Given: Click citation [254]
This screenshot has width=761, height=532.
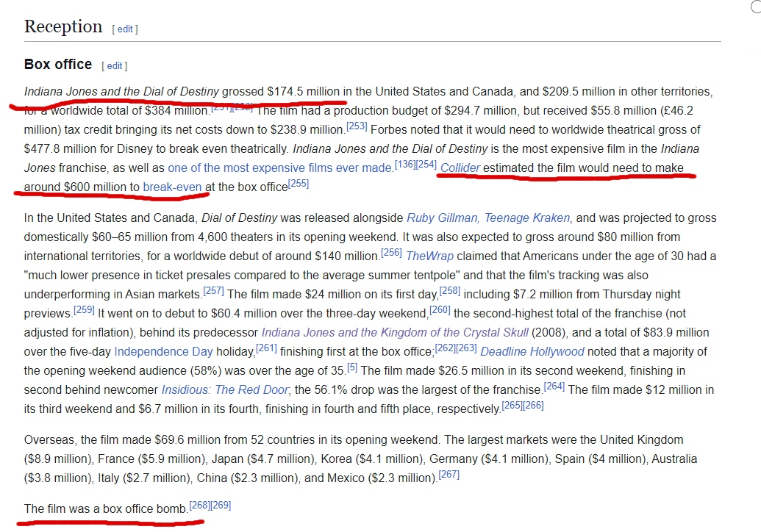Looking at the screenshot, I should pyautogui.click(x=426, y=165).
